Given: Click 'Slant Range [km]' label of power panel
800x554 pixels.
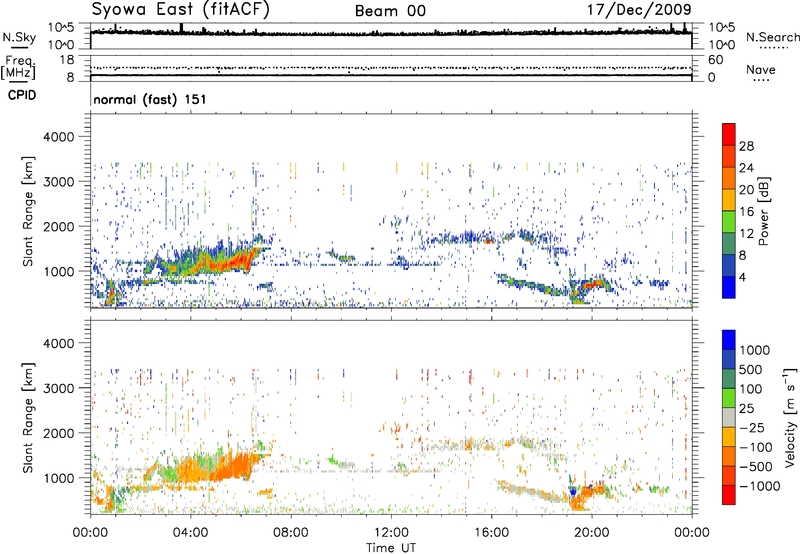Looking at the screenshot, I should coord(28,211).
